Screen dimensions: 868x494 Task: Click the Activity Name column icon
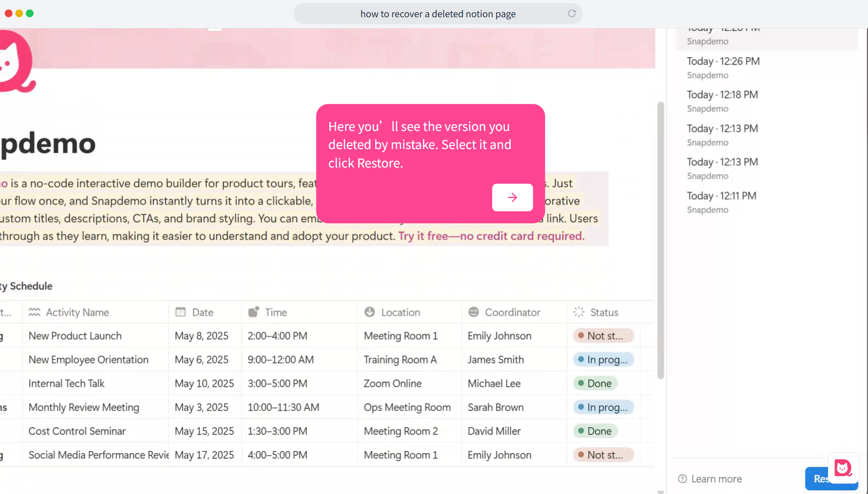pyautogui.click(x=34, y=312)
